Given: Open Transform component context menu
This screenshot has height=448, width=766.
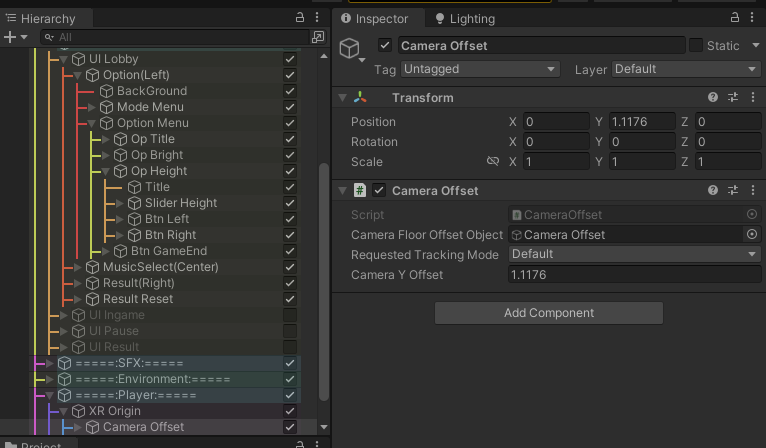Looking at the screenshot, I should pos(753,97).
